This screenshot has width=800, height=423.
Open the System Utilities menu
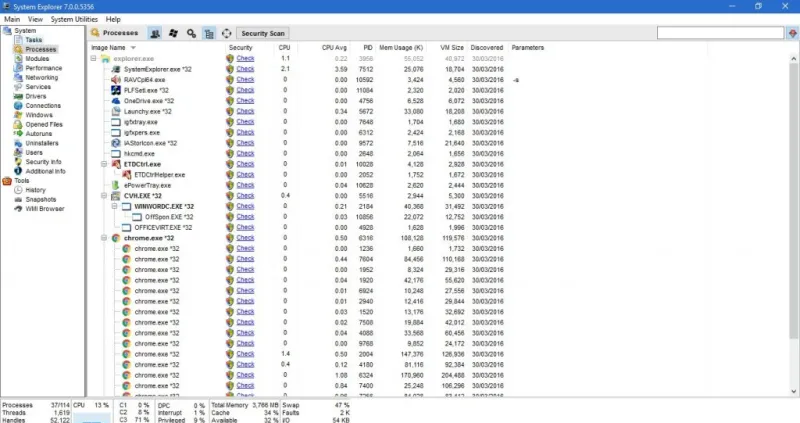click(x=75, y=19)
